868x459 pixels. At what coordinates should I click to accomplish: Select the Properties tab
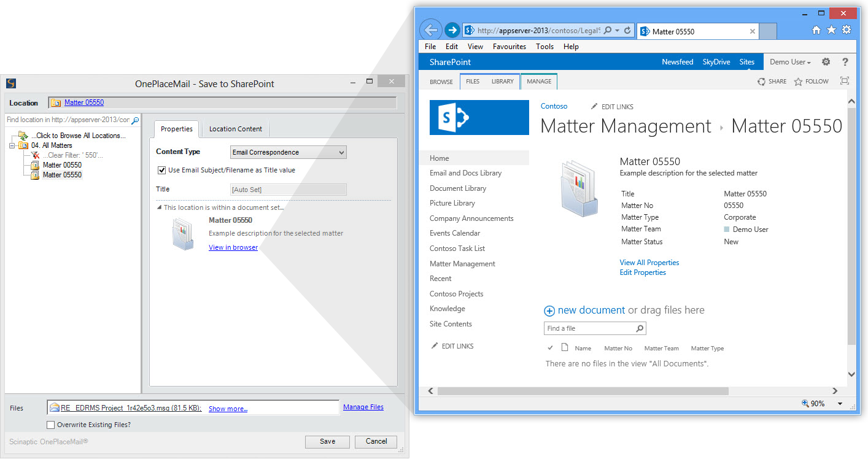point(176,129)
